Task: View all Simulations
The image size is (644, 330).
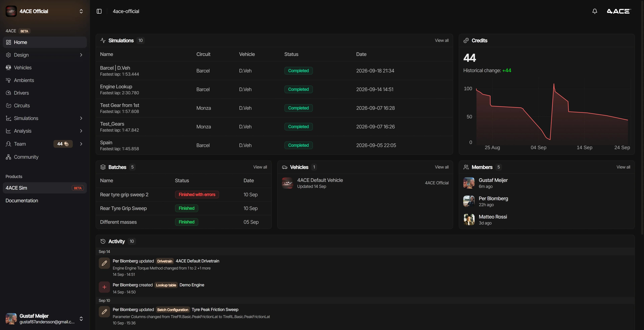Action: [442, 40]
